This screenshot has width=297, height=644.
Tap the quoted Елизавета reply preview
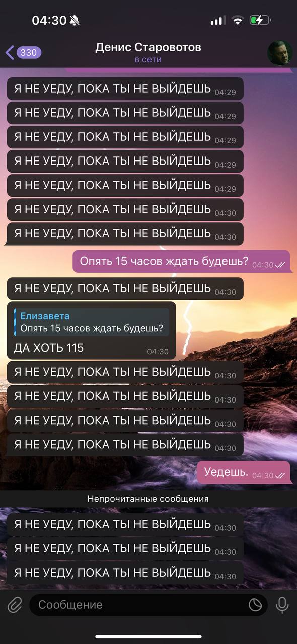point(92,322)
